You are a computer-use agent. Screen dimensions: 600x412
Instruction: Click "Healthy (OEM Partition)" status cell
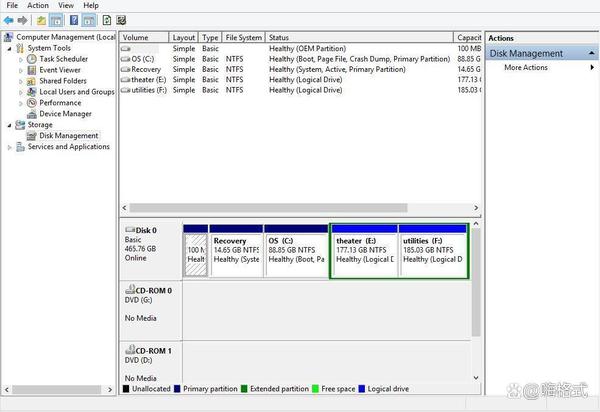pyautogui.click(x=307, y=49)
